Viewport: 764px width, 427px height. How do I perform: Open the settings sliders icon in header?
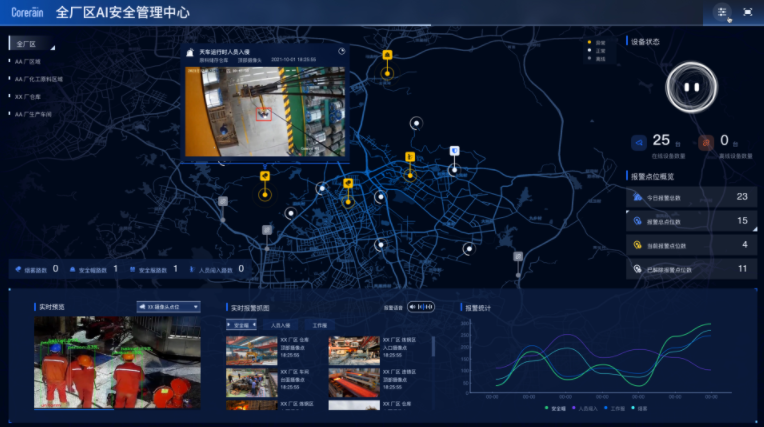(721, 12)
